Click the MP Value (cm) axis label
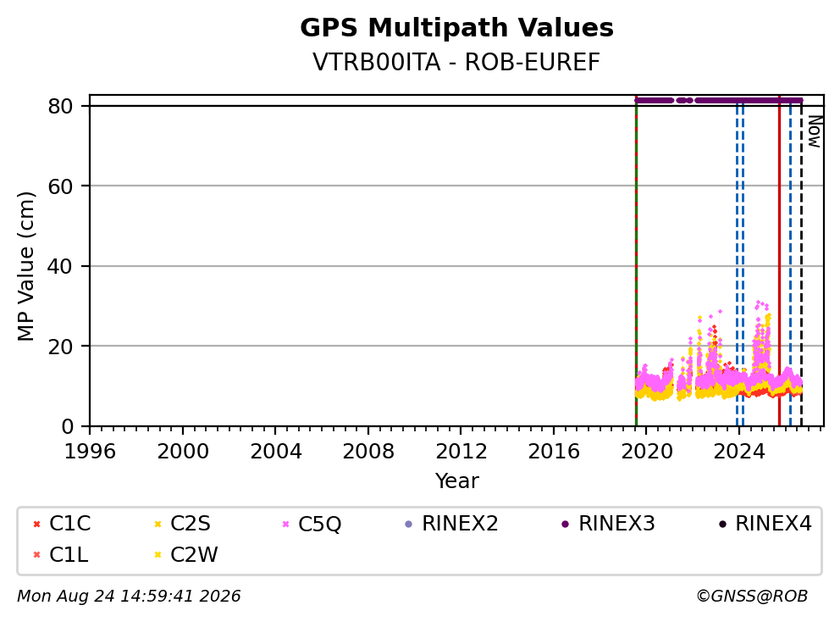 point(25,266)
